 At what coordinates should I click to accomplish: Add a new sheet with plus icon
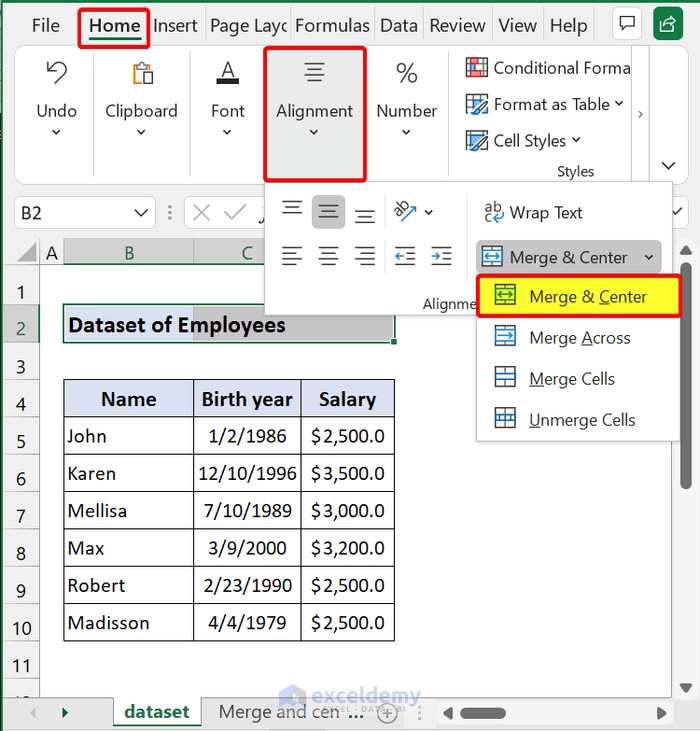coord(387,713)
